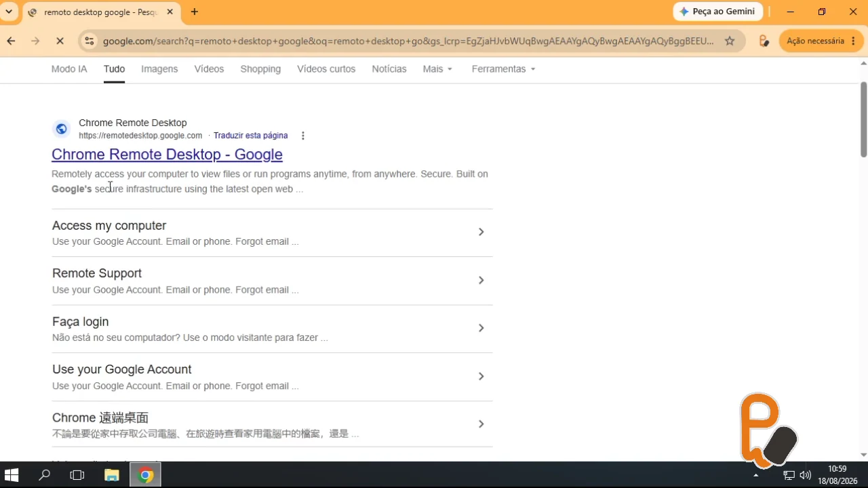Open Windows taskbar search
The image size is (868, 488).
coord(45,475)
